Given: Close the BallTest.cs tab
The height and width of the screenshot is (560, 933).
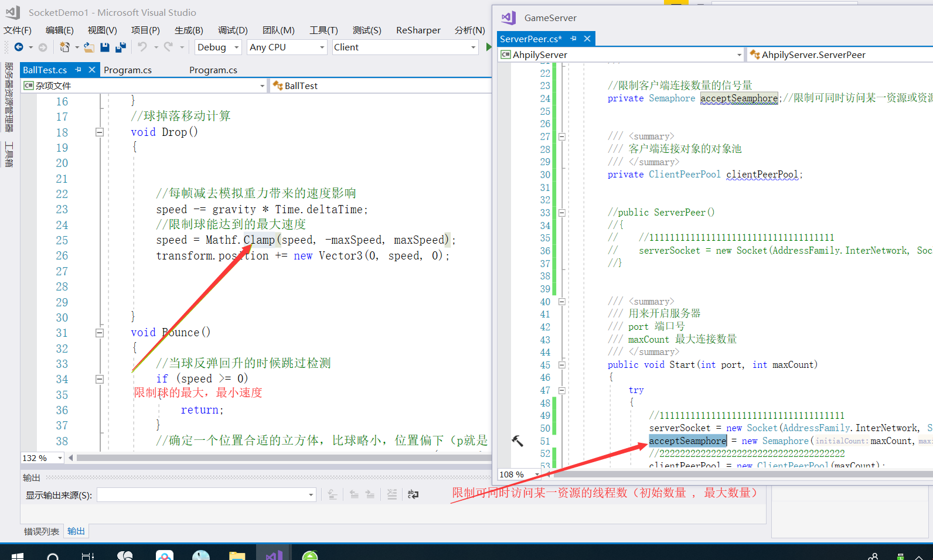Looking at the screenshot, I should (x=91, y=70).
